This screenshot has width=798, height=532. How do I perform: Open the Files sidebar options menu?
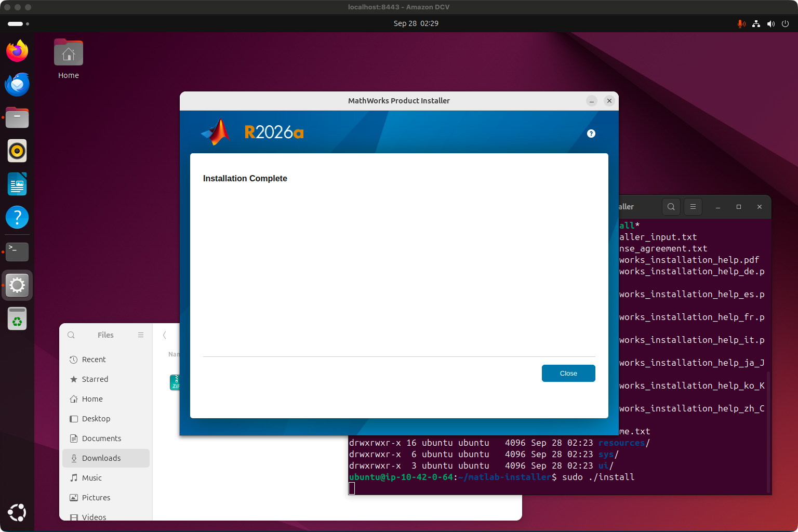tap(141, 335)
